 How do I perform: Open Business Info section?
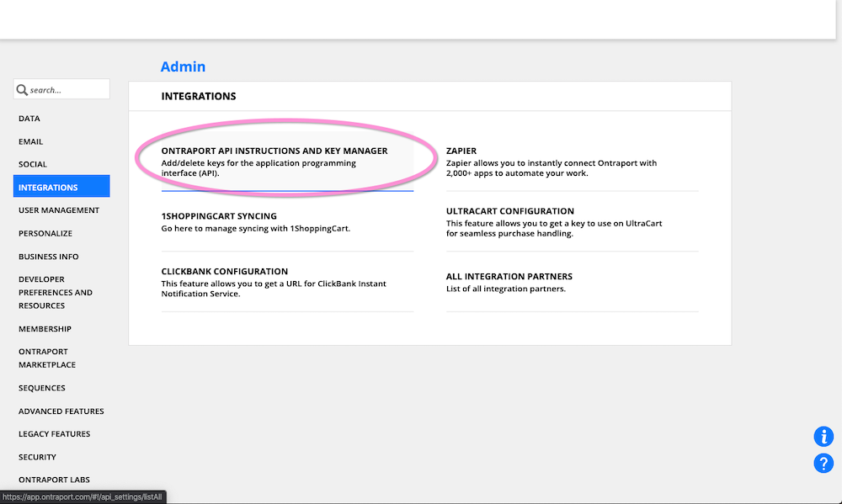pyautogui.click(x=49, y=257)
